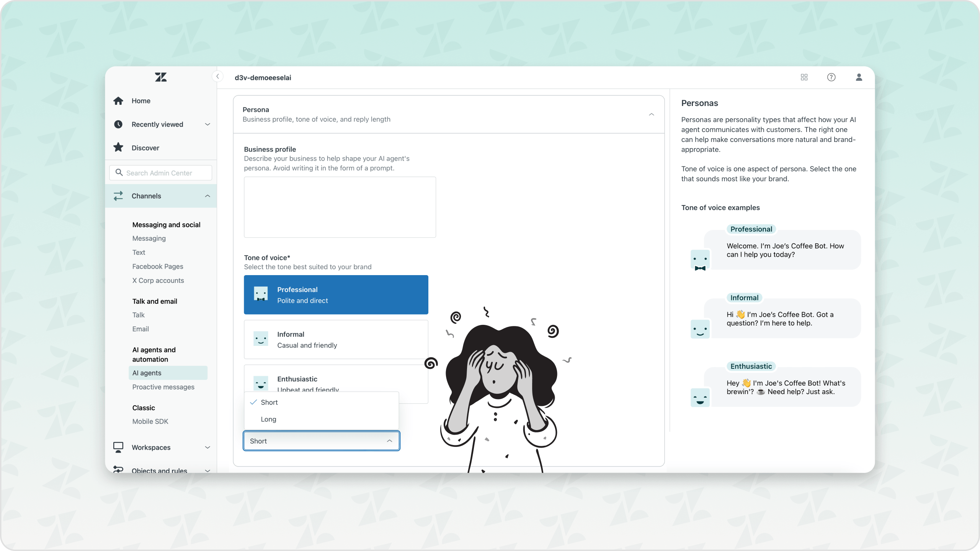The height and width of the screenshot is (551, 980).
Task: Click the Business profile text input field
Action: point(340,205)
